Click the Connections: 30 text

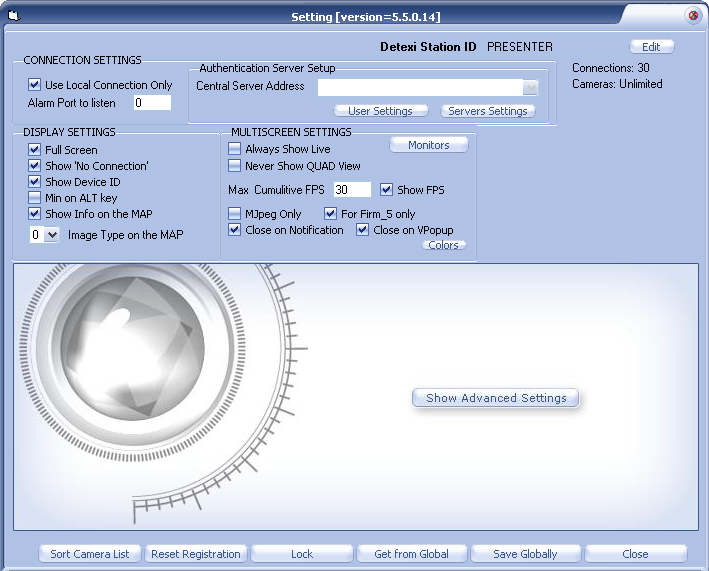point(611,68)
